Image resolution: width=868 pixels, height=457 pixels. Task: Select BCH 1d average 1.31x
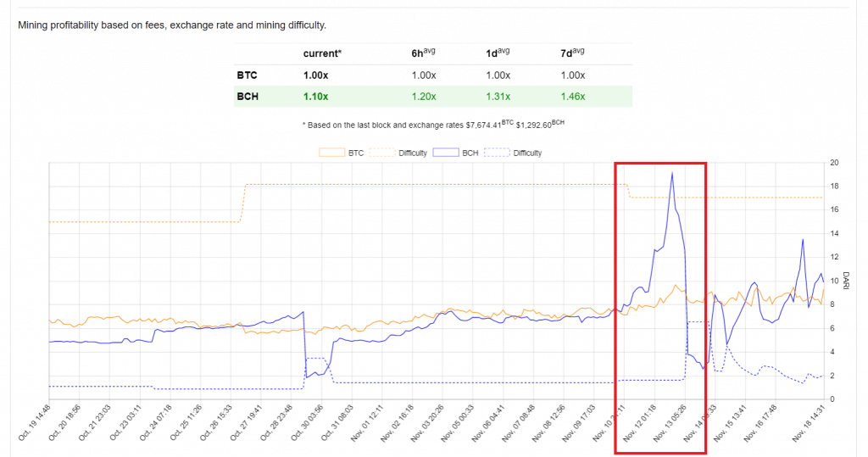tap(498, 97)
